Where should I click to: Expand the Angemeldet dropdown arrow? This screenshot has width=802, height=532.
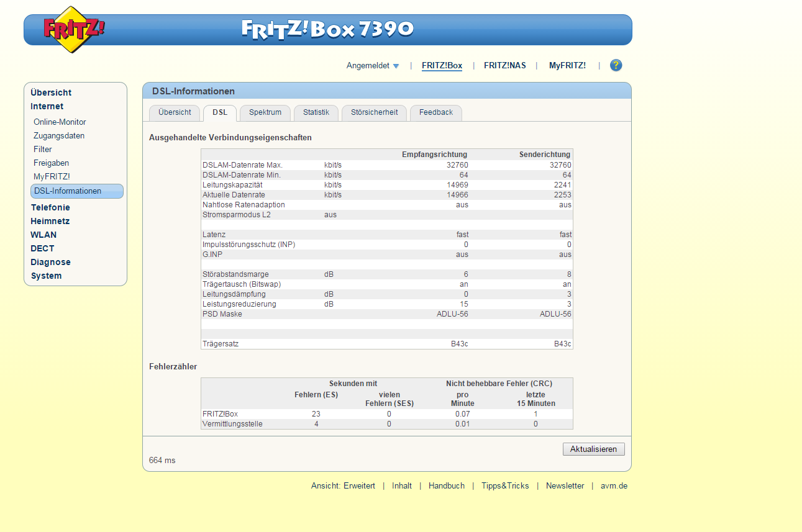(x=396, y=66)
